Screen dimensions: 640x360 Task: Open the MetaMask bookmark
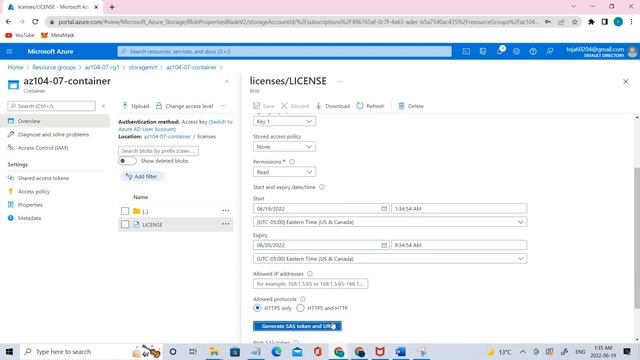(x=58, y=35)
